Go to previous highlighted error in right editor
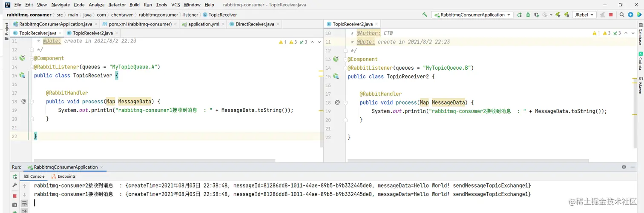644x213 pixels. click(626, 33)
